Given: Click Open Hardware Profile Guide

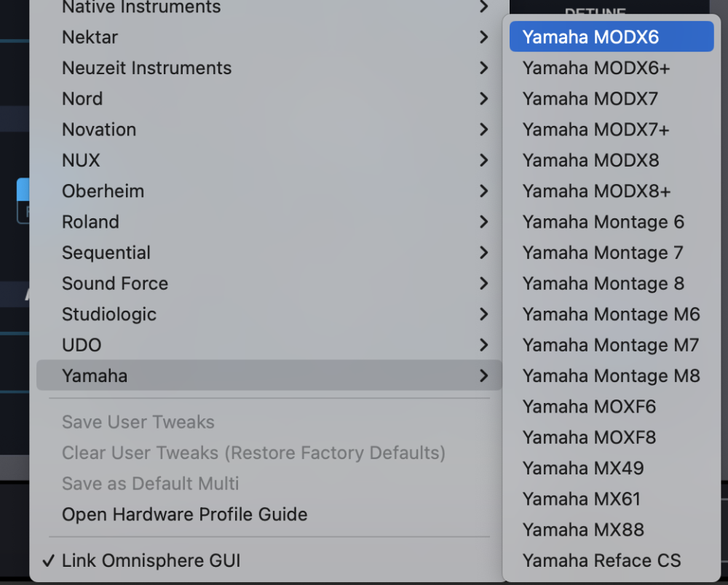Looking at the screenshot, I should coord(184,514).
